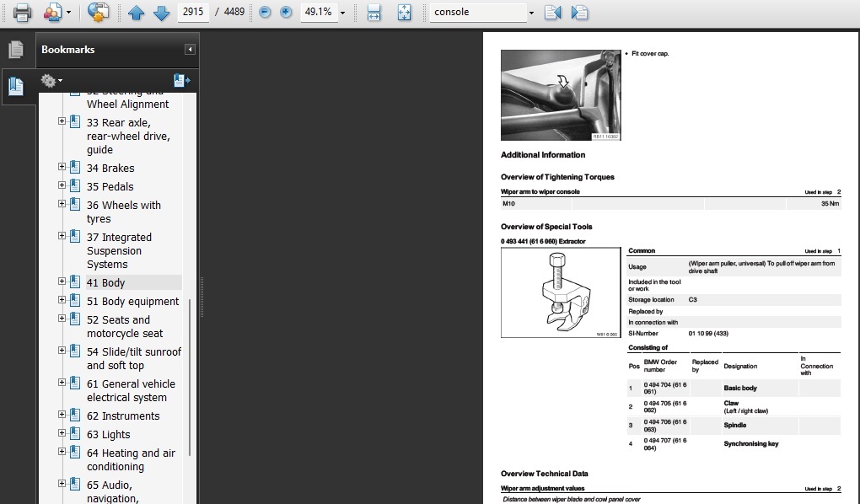
Task: Click the fit one full page icon
Action: tap(404, 12)
